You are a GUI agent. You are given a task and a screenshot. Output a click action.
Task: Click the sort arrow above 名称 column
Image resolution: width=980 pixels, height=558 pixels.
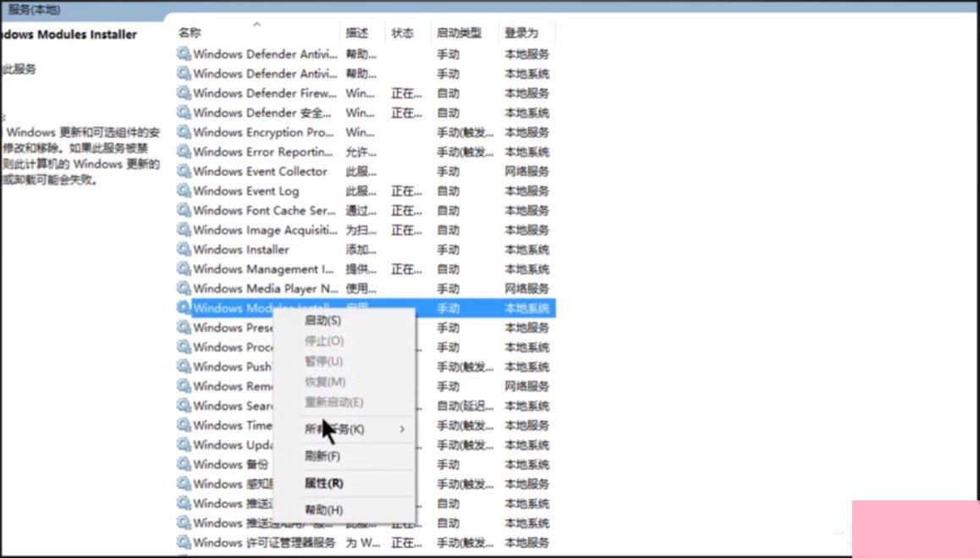(x=257, y=25)
